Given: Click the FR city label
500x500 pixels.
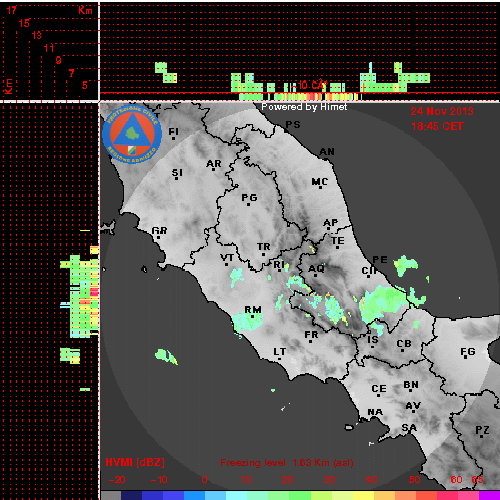Looking at the screenshot, I should pos(311,334).
